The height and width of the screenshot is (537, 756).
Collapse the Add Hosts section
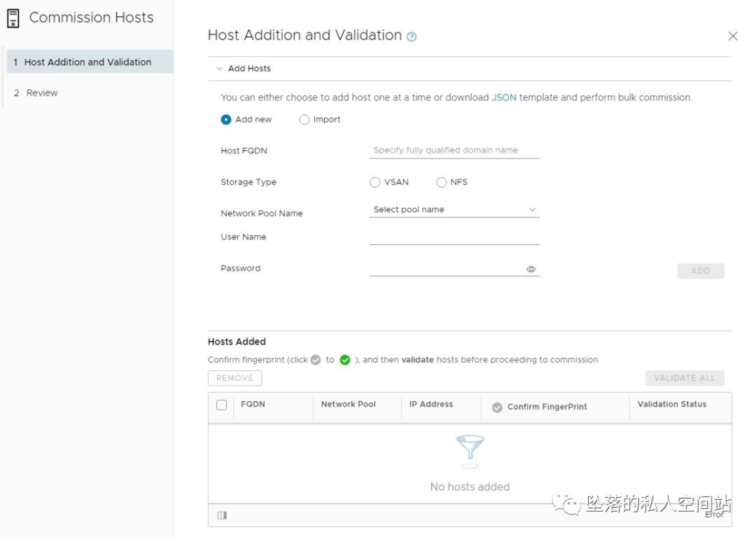tap(220, 69)
